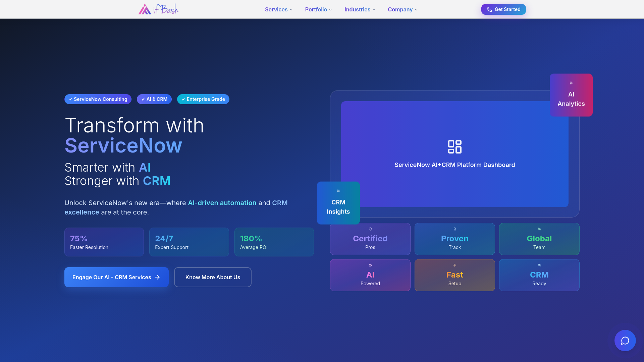Click the Get Started button

click(x=503, y=9)
